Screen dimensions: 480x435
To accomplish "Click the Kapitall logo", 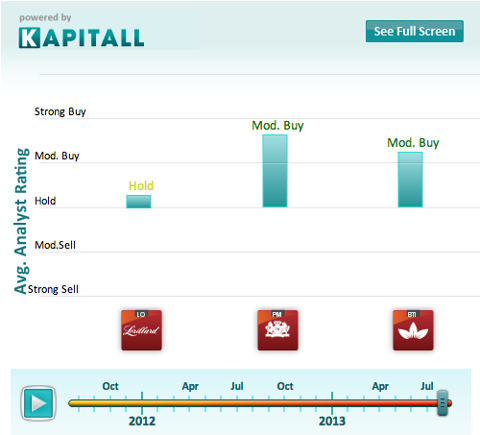I will click(x=81, y=37).
